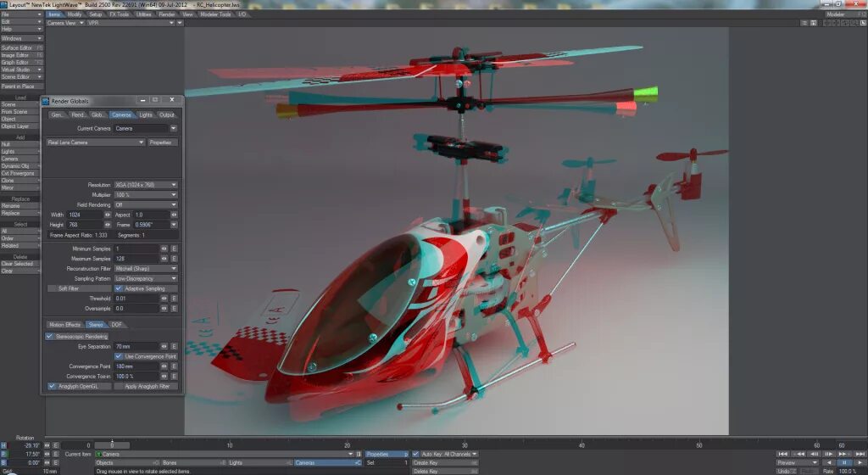868x475 pixels.
Task: Play animation in reverse button
Action: click(x=829, y=462)
